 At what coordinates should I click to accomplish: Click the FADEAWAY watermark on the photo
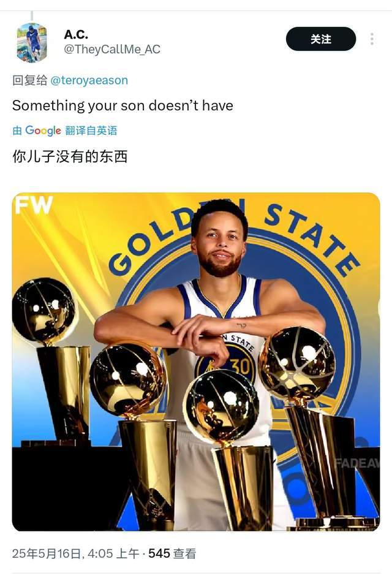tap(357, 463)
